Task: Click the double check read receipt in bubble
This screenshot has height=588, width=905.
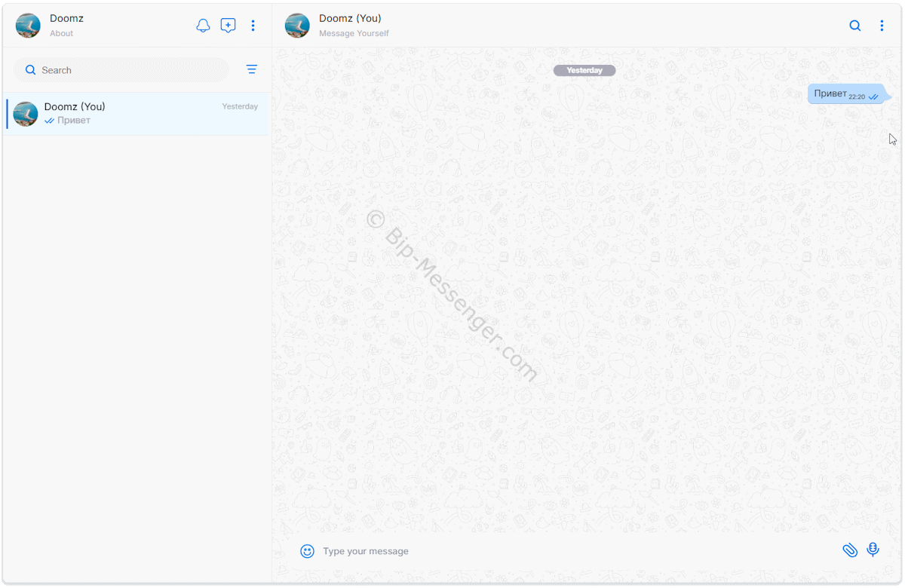Action: [x=873, y=97]
